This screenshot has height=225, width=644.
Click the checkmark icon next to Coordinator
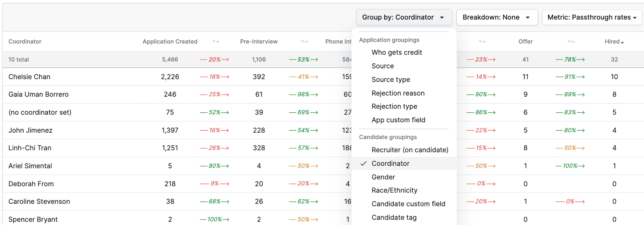[x=363, y=163]
